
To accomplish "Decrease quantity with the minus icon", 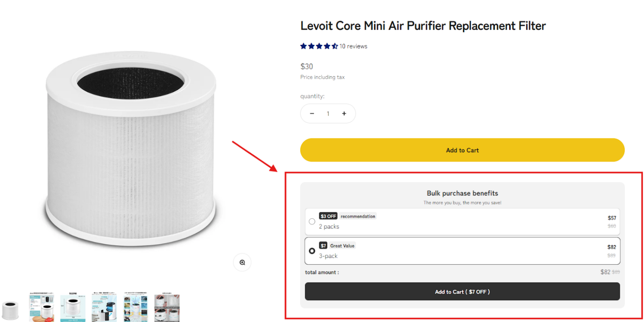I will click(x=312, y=113).
